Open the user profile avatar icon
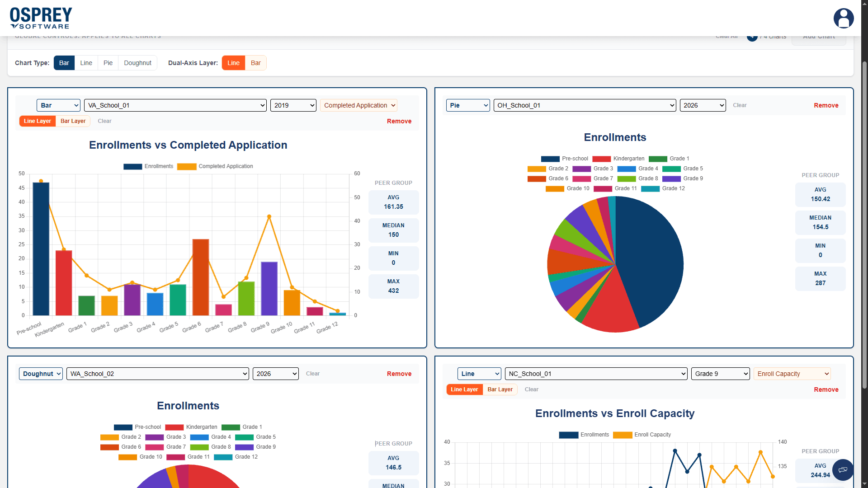868x488 pixels. [844, 19]
